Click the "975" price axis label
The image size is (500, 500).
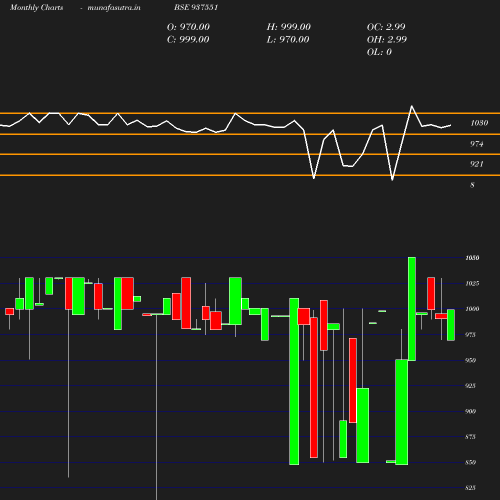coord(470,335)
